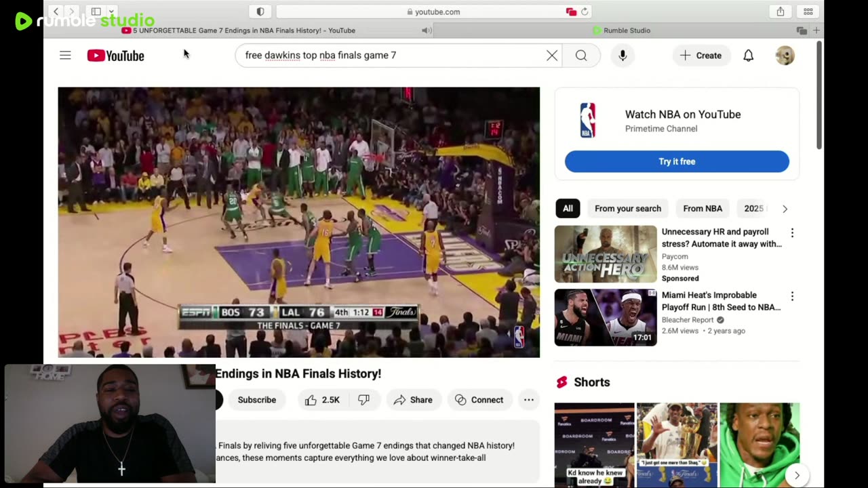The image size is (868, 488).
Task: Switch to the Rumble Studio tab
Action: point(622,30)
